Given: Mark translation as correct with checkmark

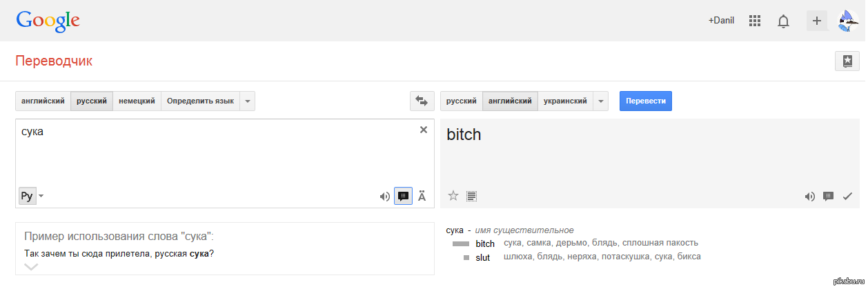Looking at the screenshot, I should point(848,197).
